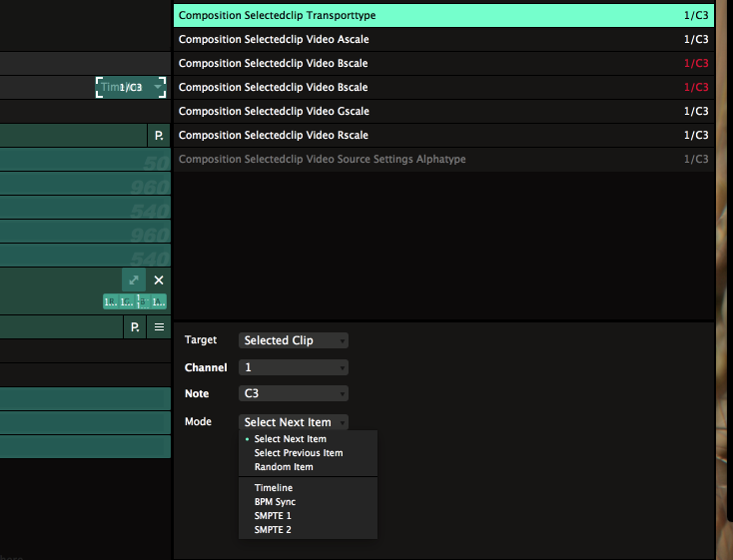Select Composition Selectedclip Transporttype shortcut row

click(x=443, y=15)
